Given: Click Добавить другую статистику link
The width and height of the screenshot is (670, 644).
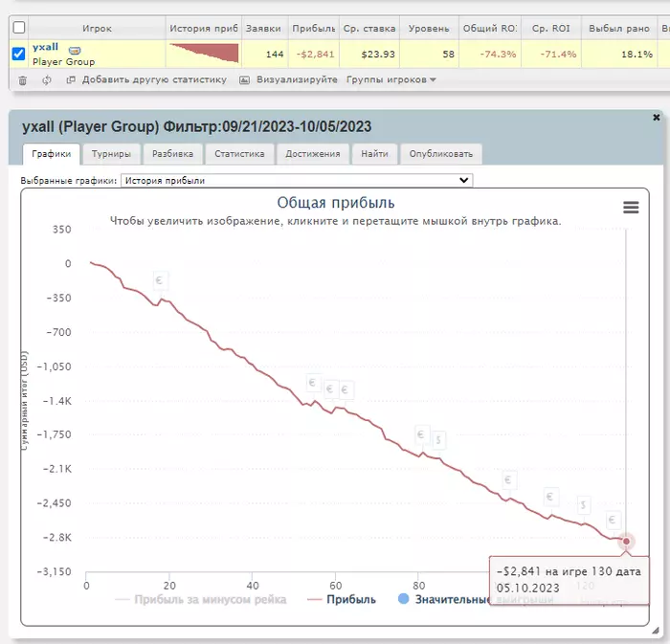Looking at the screenshot, I should (154, 79).
